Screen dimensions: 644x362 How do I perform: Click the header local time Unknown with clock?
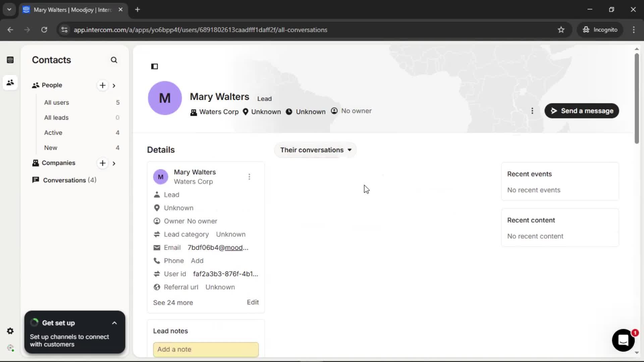(306, 112)
